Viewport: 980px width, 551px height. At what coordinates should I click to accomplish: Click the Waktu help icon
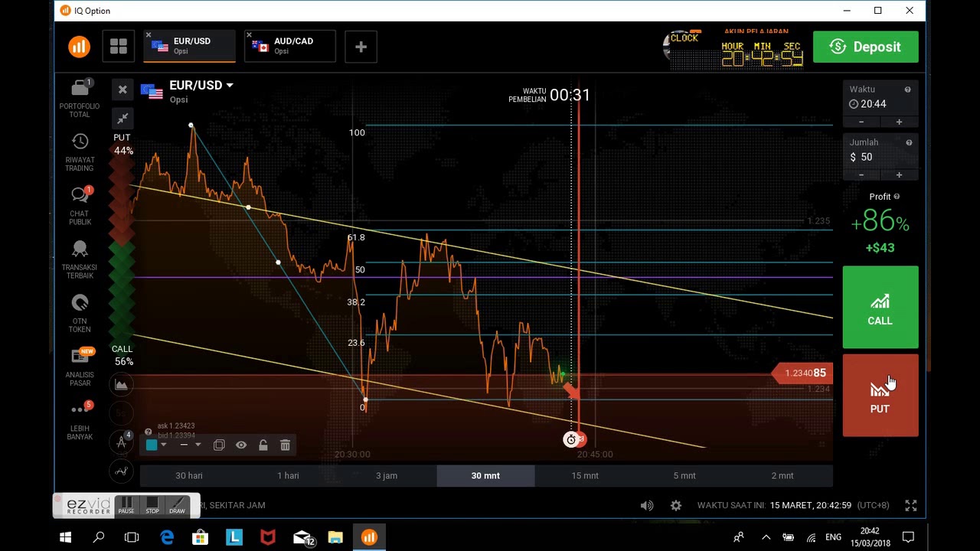click(x=908, y=90)
